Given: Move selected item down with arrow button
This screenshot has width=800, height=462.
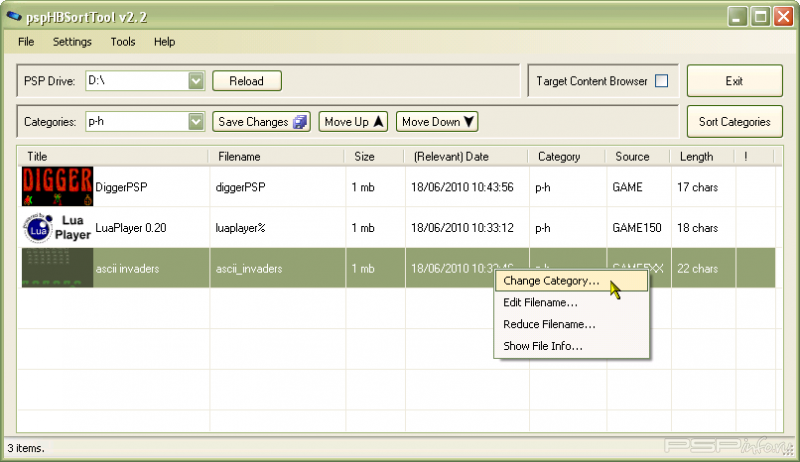Looking at the screenshot, I should click(438, 122).
